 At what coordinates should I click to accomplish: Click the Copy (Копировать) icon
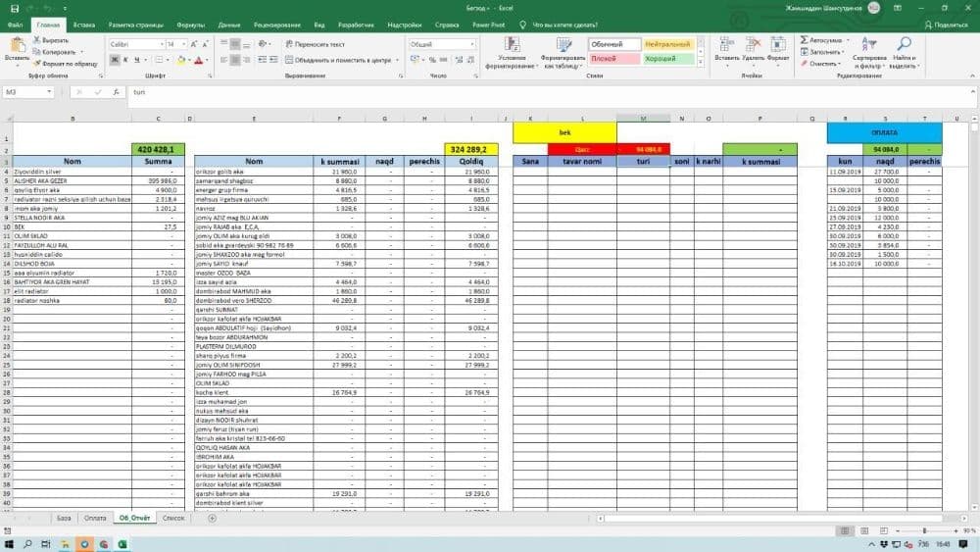coord(37,52)
